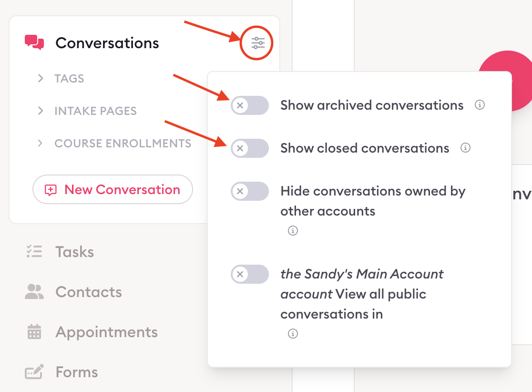
Task: Click info icon next to archived conversations
Action: tap(480, 105)
